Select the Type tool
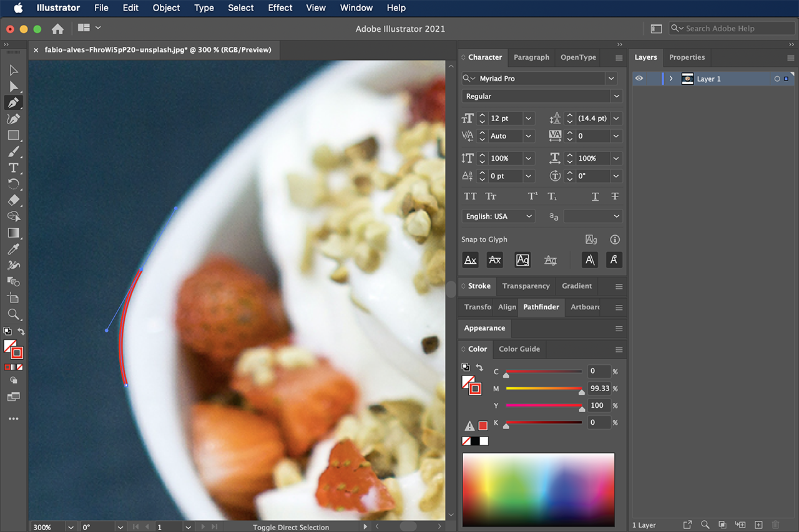This screenshot has height=532, width=799. pyautogui.click(x=14, y=168)
